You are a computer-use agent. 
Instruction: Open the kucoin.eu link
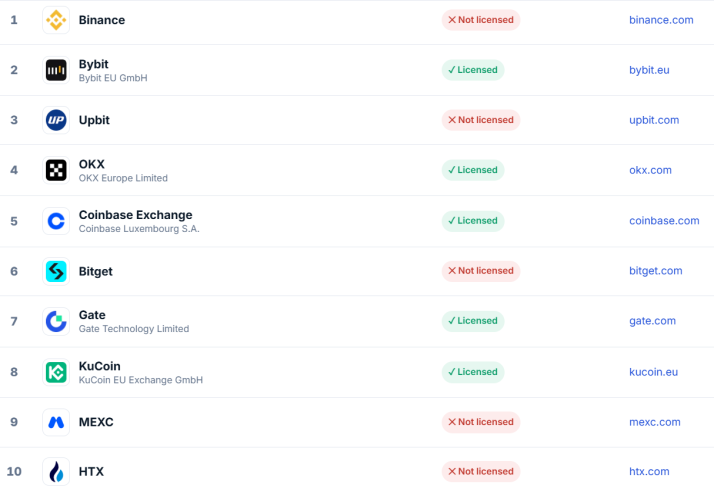(x=653, y=372)
